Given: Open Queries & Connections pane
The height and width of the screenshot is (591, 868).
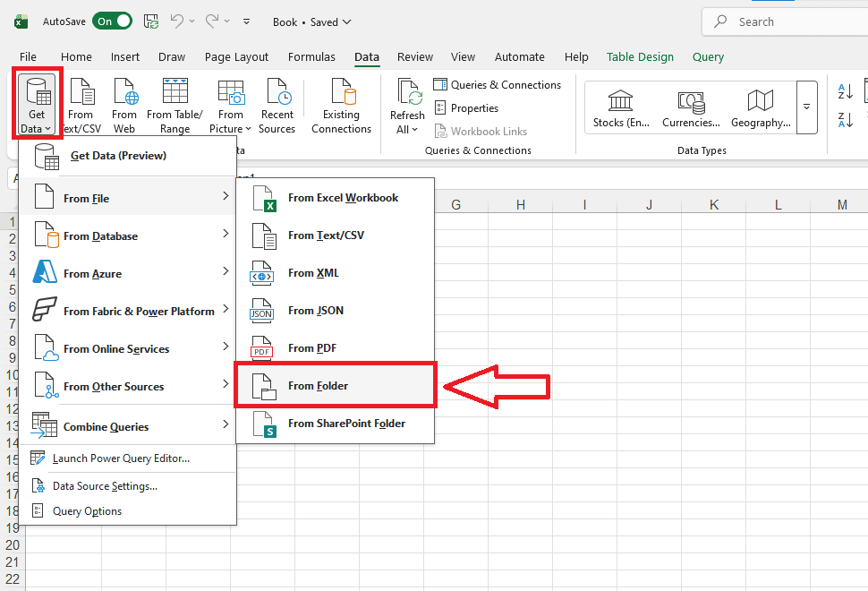Looking at the screenshot, I should click(x=498, y=85).
